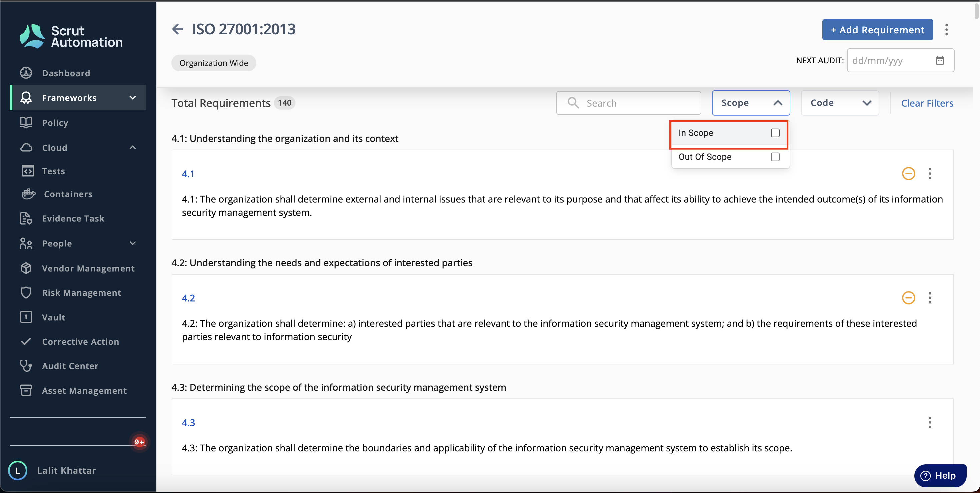The height and width of the screenshot is (493, 980).
Task: Click the Lalit Khattar user name
Action: coord(67,471)
